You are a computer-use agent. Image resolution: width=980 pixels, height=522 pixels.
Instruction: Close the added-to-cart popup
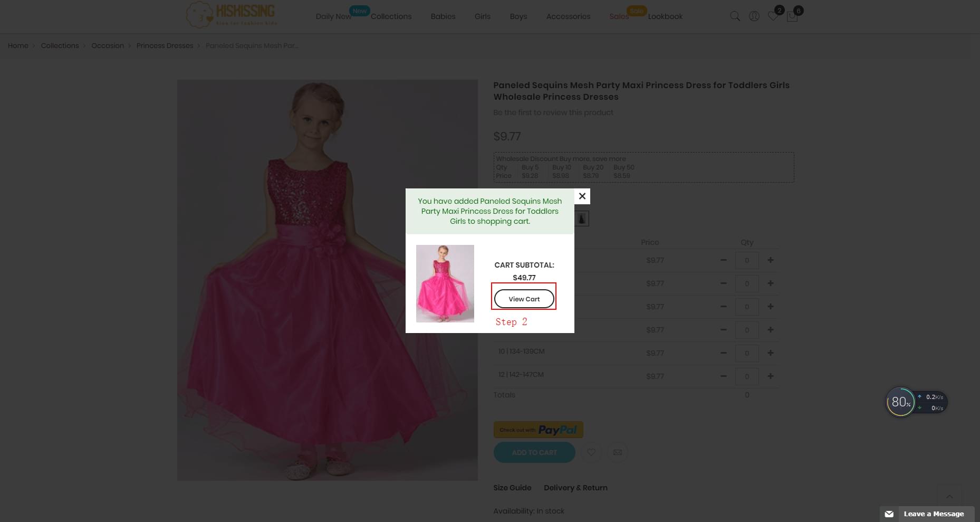pyautogui.click(x=582, y=196)
